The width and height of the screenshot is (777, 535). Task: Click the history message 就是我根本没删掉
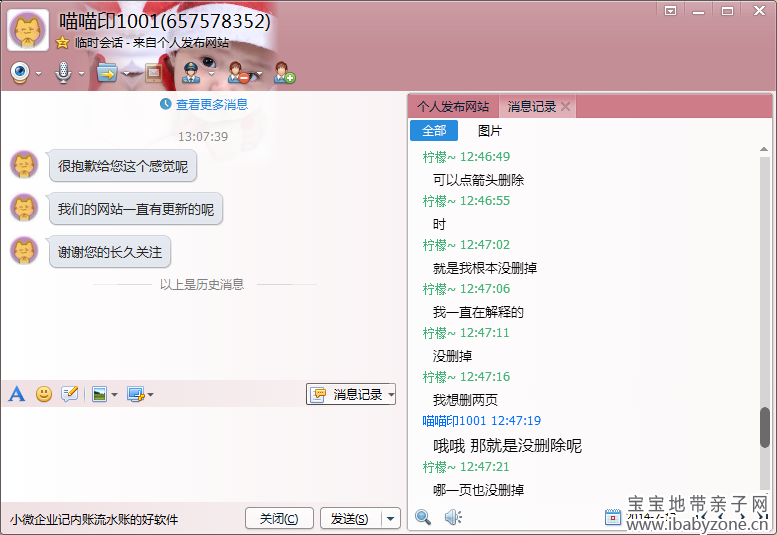point(485,268)
